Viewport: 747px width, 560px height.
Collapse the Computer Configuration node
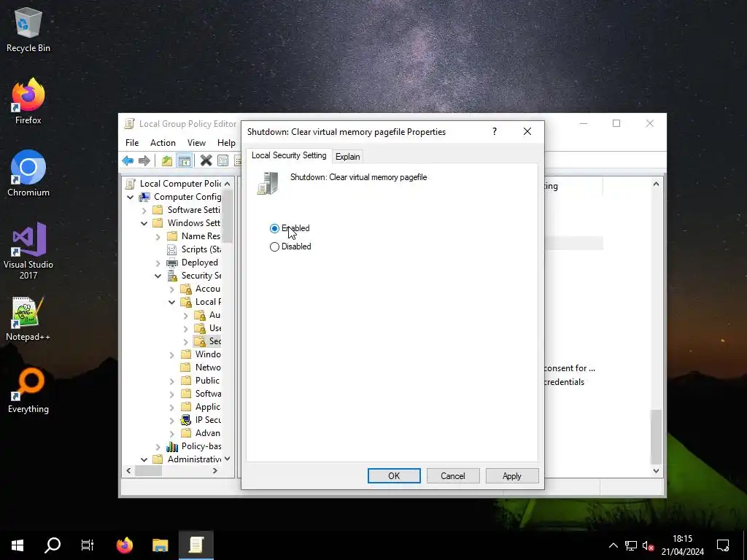tap(130, 197)
